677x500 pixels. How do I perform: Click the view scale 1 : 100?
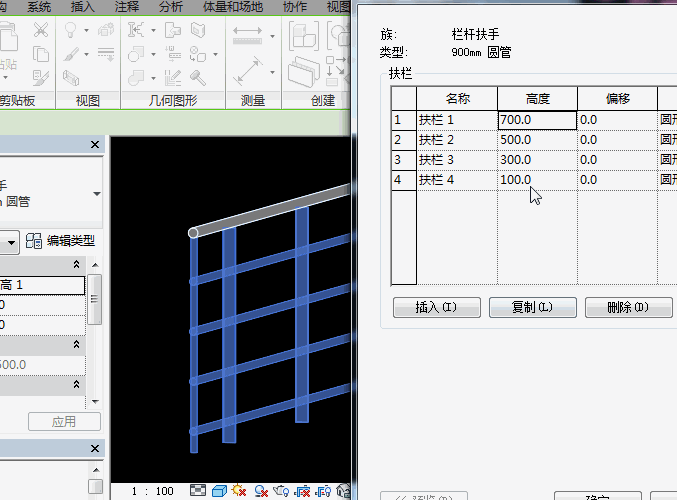[152, 491]
